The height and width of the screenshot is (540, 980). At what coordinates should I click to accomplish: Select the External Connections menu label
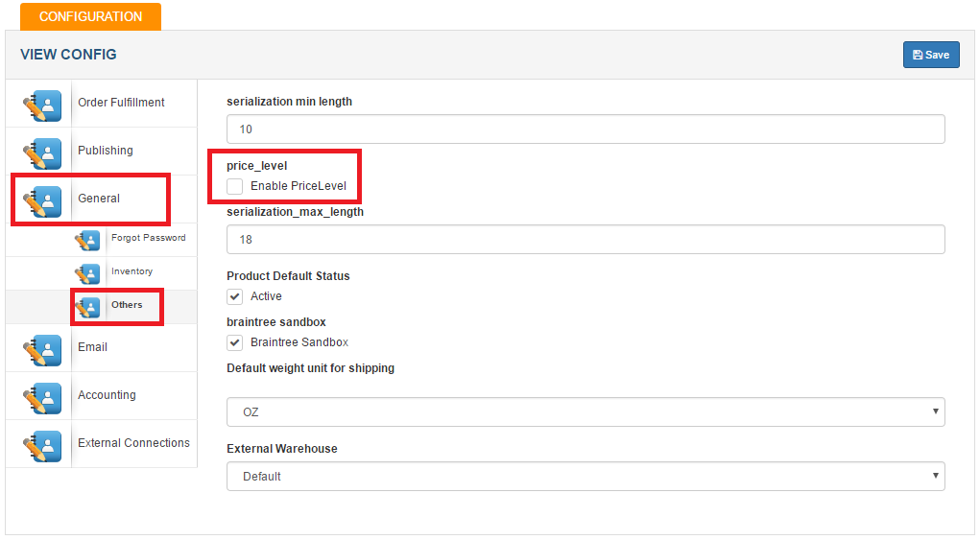tap(133, 442)
